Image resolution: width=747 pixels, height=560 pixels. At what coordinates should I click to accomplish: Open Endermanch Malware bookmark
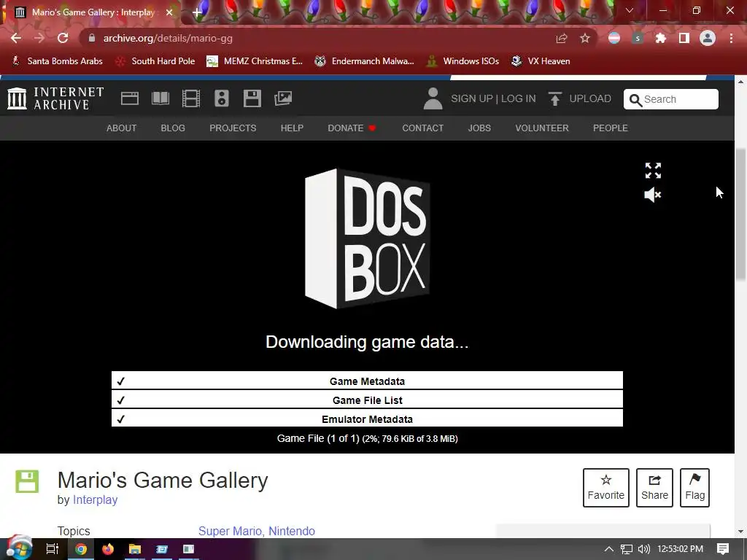click(x=365, y=61)
